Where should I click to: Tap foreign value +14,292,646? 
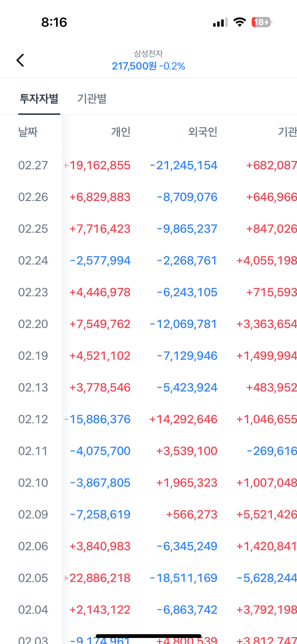pyautogui.click(x=183, y=420)
